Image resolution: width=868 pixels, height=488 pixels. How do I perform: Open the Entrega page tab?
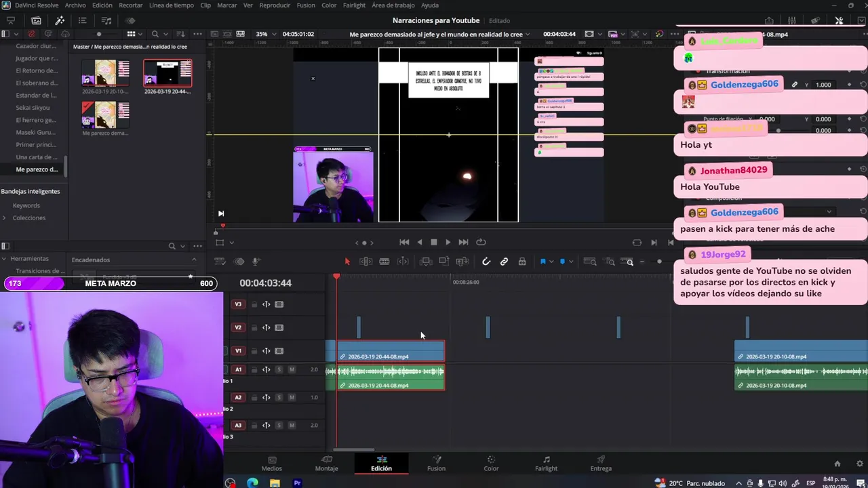tap(601, 464)
